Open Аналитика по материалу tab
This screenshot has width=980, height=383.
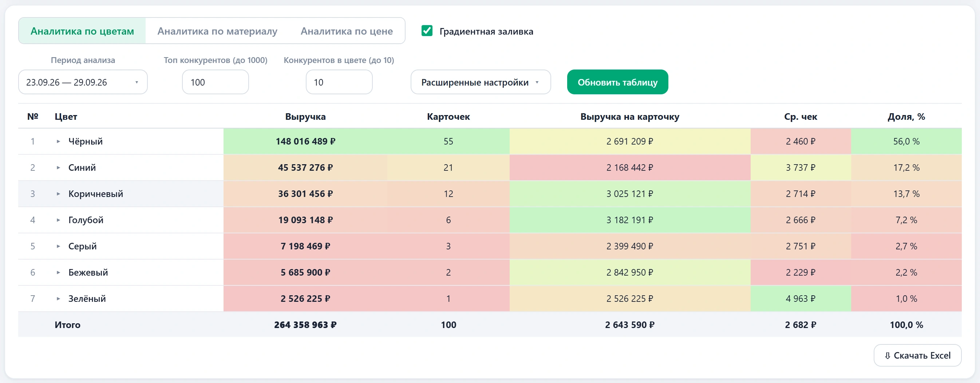[217, 31]
